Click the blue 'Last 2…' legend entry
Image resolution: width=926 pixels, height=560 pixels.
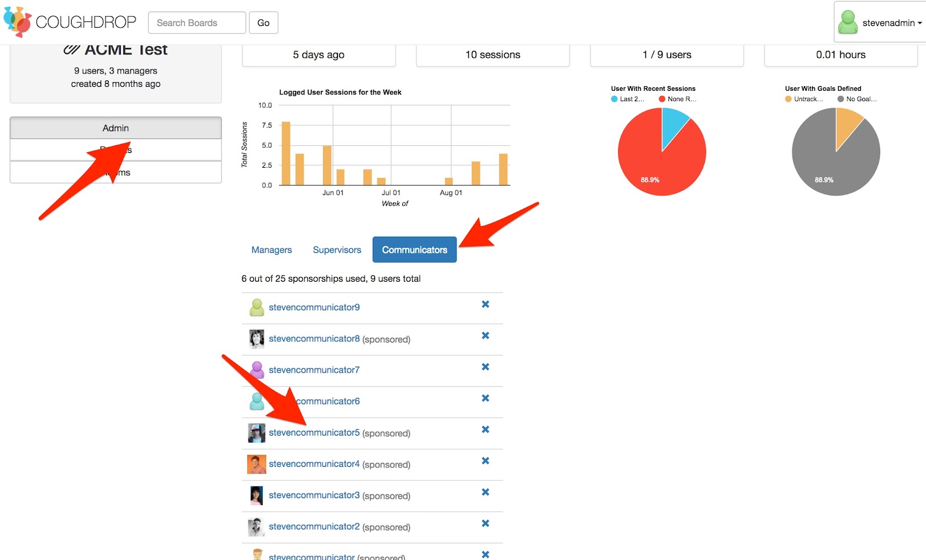pyautogui.click(x=628, y=99)
